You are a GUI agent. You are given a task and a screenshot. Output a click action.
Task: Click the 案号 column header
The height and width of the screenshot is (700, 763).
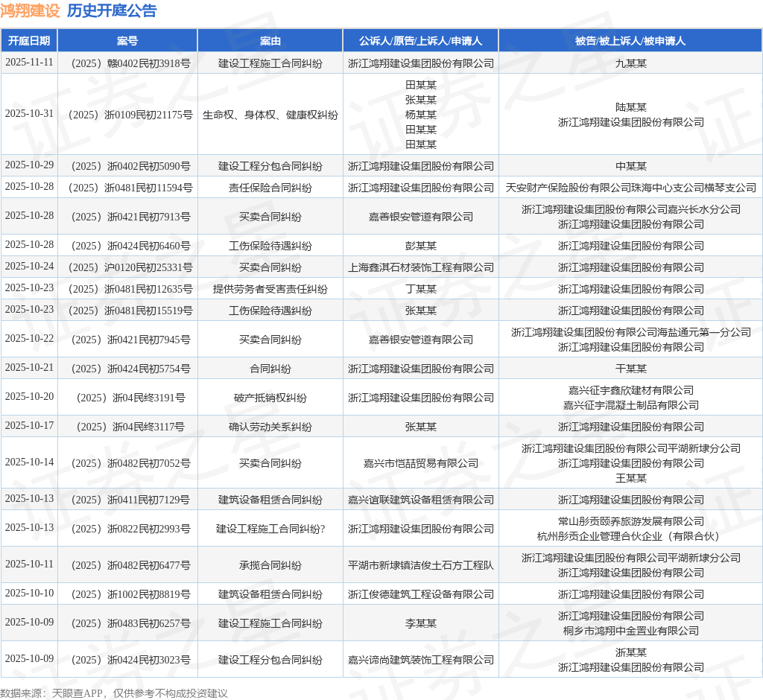(x=127, y=41)
